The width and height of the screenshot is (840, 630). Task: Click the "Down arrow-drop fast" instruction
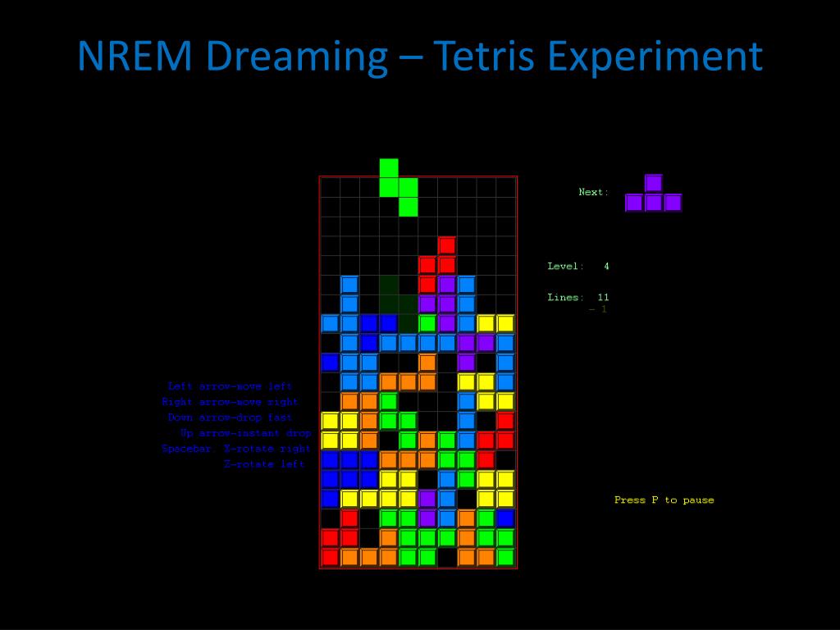230,418
